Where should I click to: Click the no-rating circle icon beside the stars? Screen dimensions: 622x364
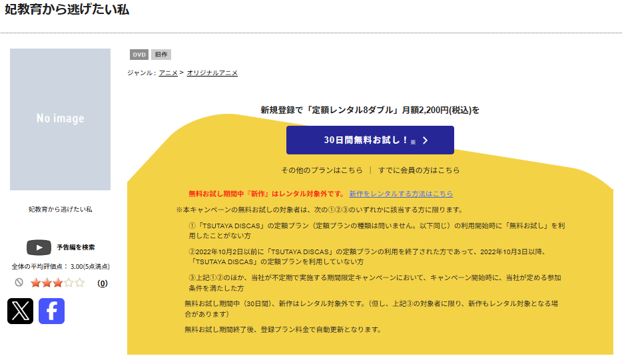[19, 282]
